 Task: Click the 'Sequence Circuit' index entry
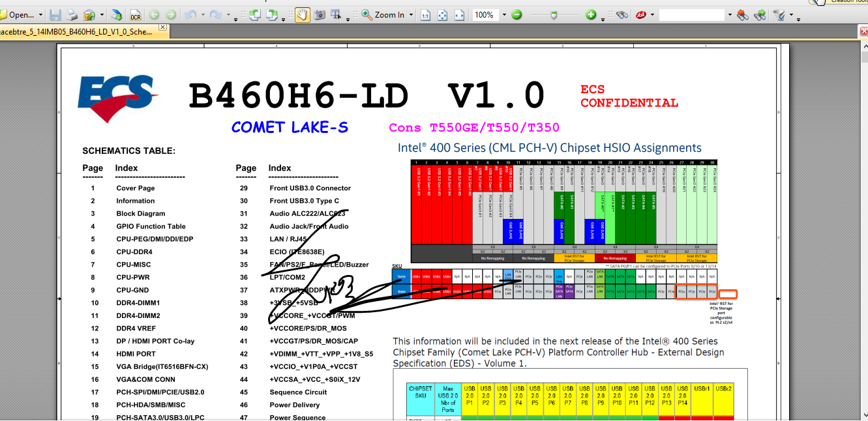[299, 392]
